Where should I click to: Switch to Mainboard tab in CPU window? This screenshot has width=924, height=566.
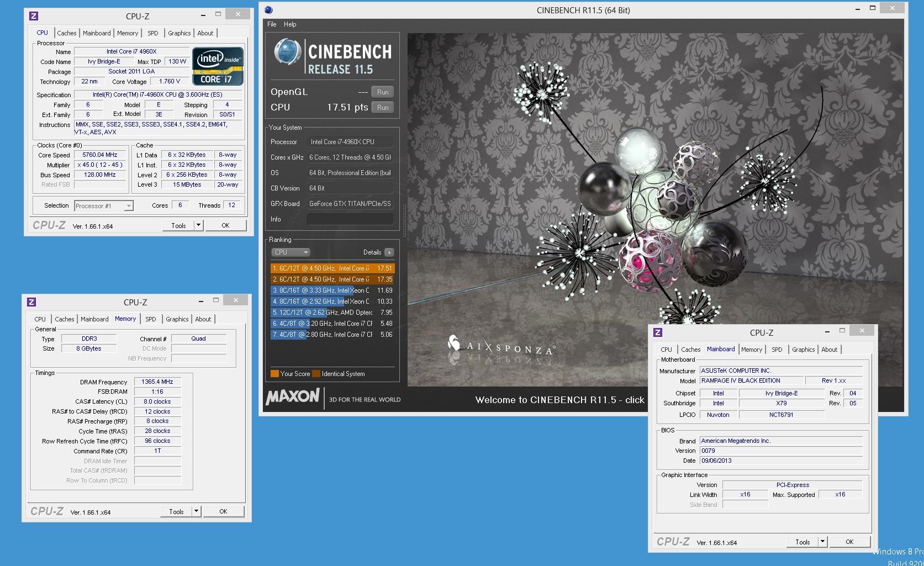[x=97, y=33]
